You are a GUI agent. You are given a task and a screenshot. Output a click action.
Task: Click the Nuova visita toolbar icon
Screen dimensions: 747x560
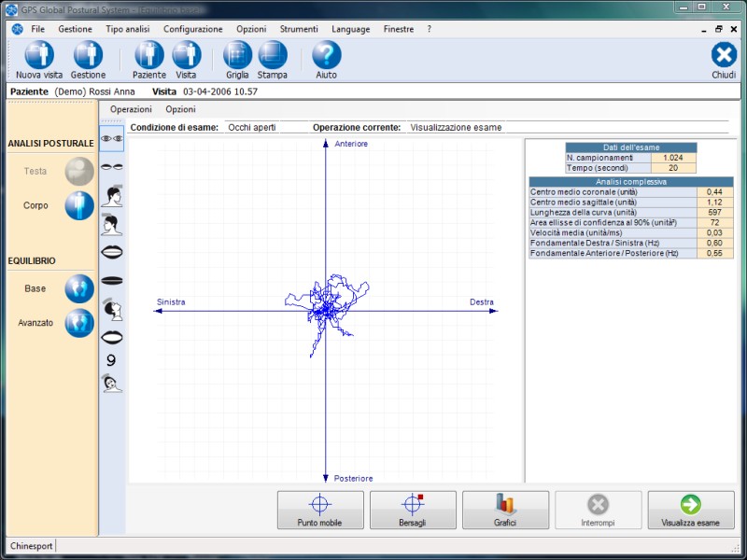coord(39,56)
